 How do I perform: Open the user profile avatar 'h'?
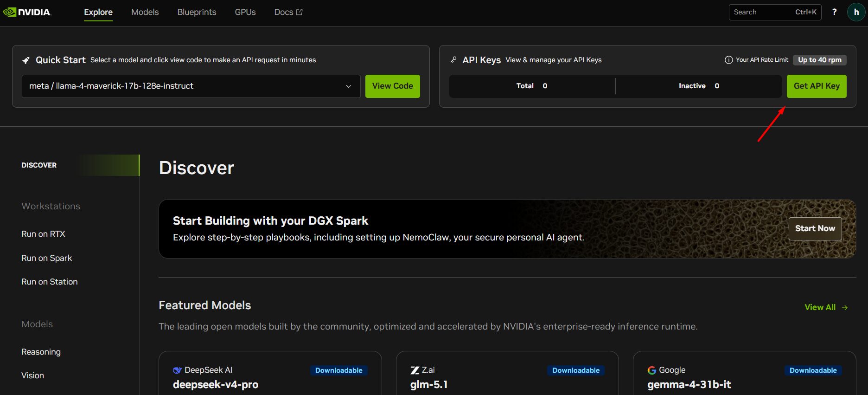[856, 12]
